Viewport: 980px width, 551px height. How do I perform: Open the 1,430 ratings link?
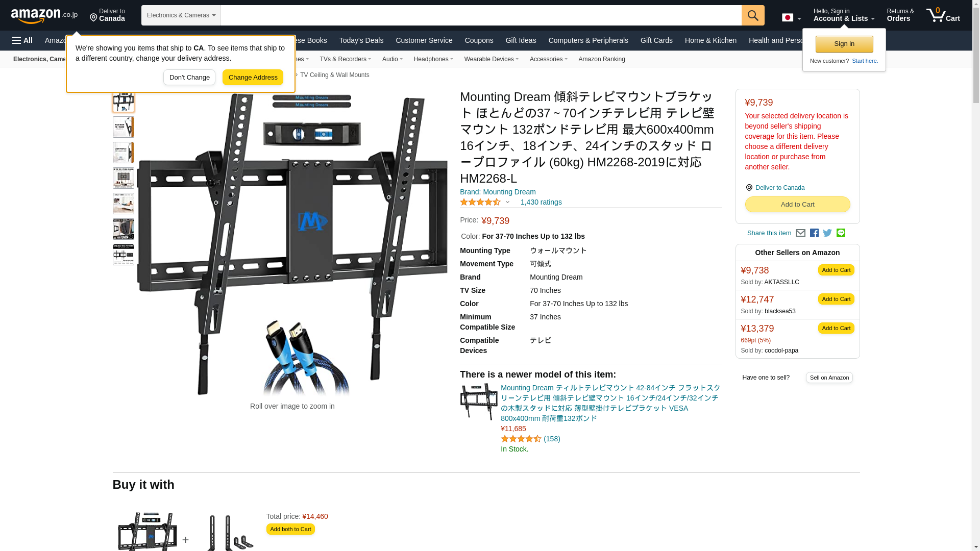pyautogui.click(x=541, y=203)
